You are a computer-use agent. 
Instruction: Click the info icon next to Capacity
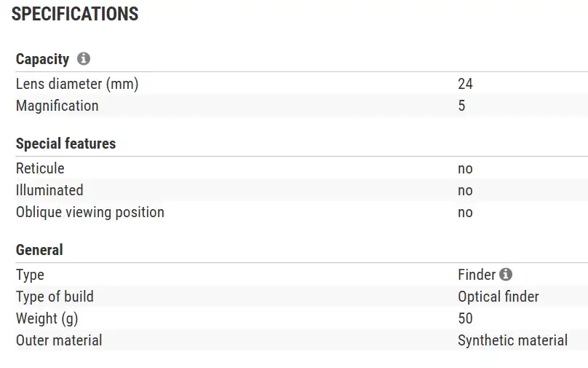coord(84,59)
